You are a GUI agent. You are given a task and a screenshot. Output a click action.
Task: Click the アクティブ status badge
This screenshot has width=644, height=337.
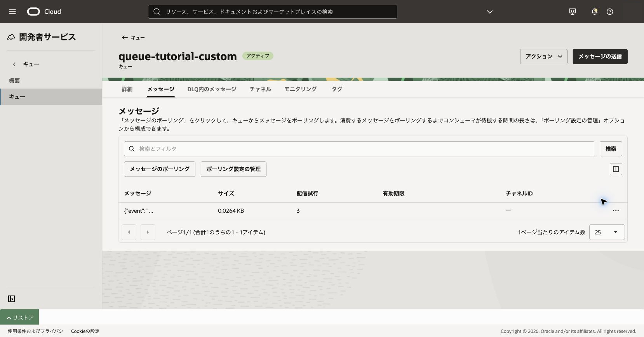point(258,56)
